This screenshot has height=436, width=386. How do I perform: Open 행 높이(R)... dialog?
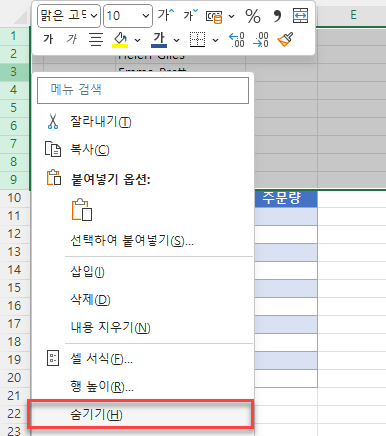[x=143, y=387]
